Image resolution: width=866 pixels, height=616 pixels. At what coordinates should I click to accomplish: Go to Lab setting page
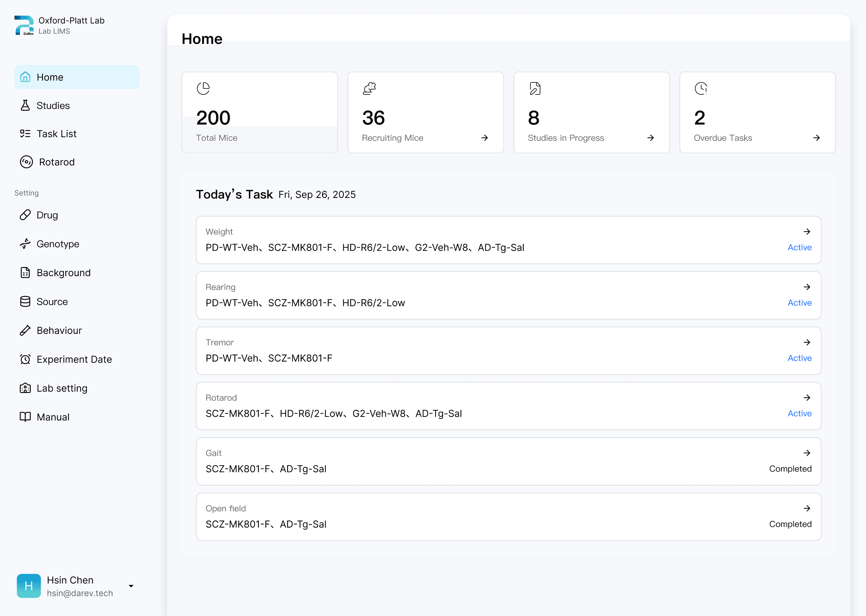[x=77, y=388]
